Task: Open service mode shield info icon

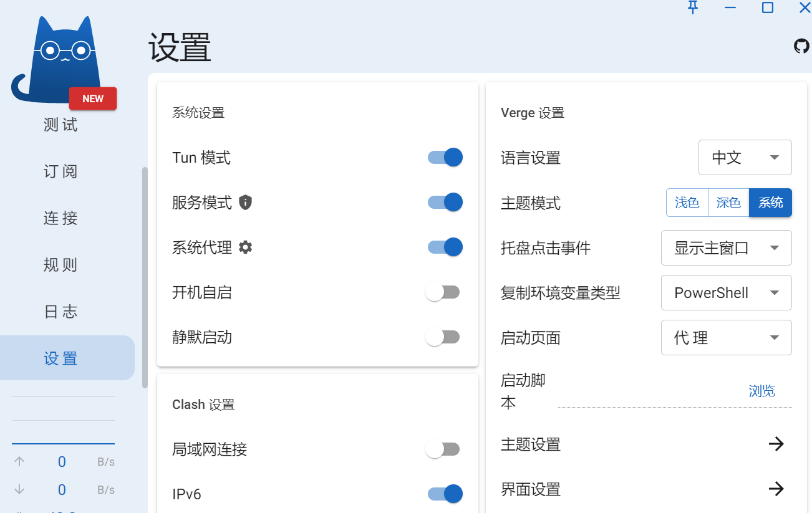Action: (246, 203)
